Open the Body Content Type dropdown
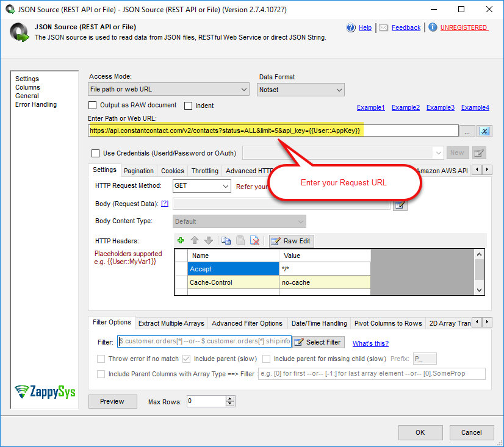The height and width of the screenshot is (447, 504). [x=239, y=221]
